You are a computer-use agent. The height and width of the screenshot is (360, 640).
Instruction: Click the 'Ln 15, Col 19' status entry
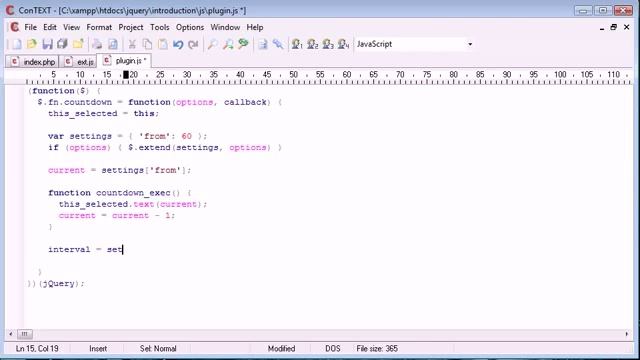(x=37, y=349)
